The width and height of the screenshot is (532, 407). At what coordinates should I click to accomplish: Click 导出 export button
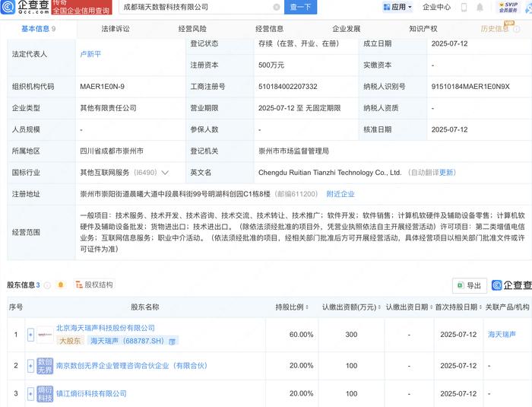tap(470, 285)
